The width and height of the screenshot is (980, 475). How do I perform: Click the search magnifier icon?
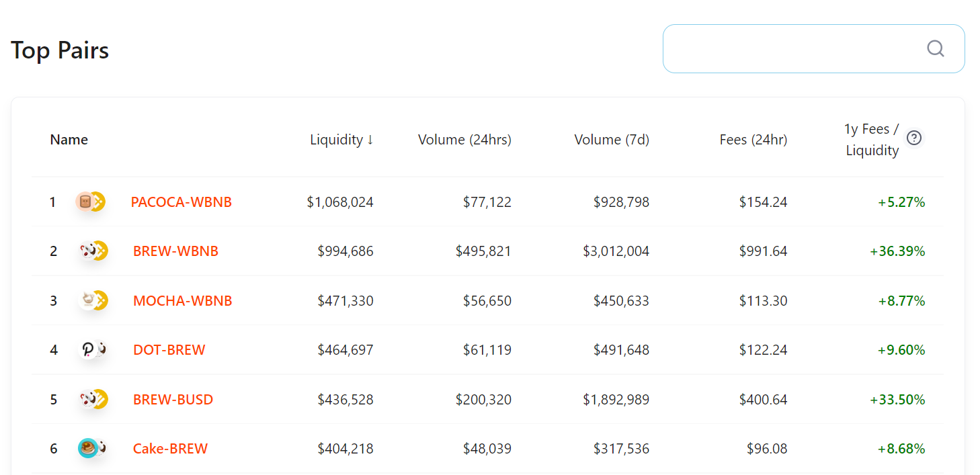pos(936,48)
